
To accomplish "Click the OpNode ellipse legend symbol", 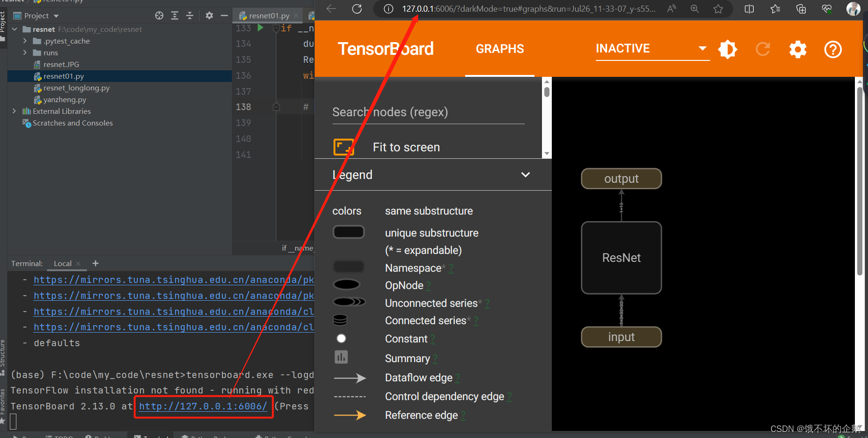I will 347,284.
